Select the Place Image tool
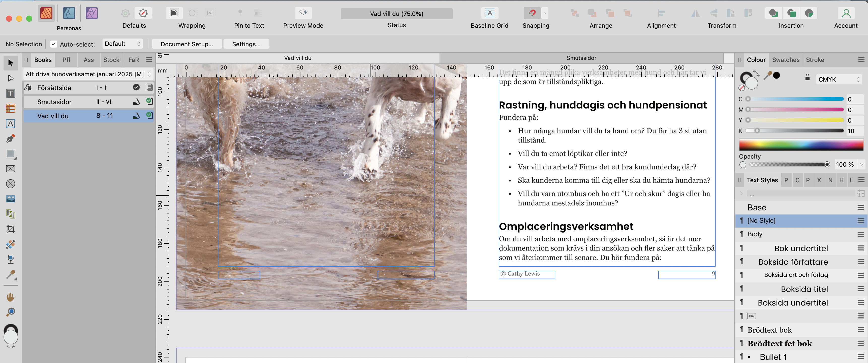This screenshot has width=868, height=363. 10,199
